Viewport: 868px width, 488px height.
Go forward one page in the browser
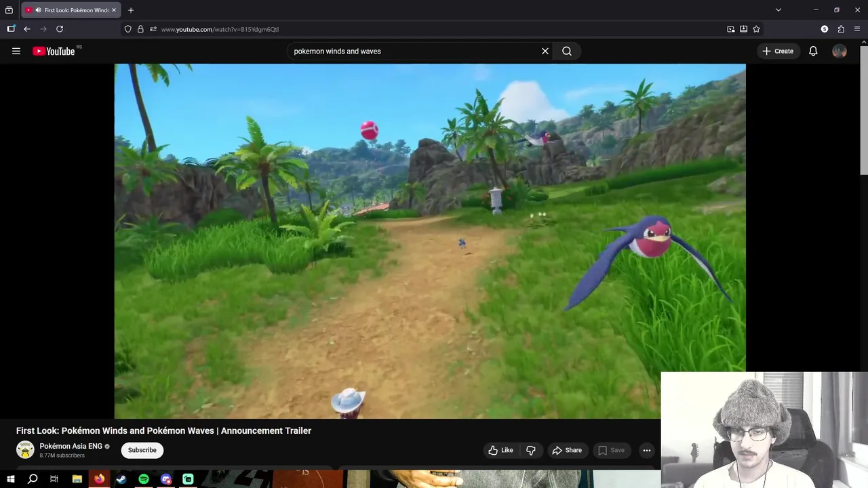point(43,29)
